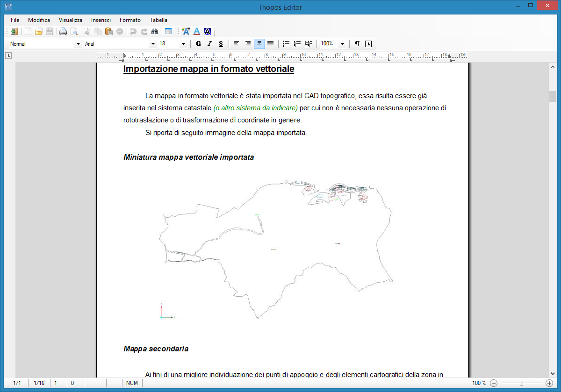The image size is (561, 392).
Task: Click the zoom slider in the status bar
Action: (522, 383)
